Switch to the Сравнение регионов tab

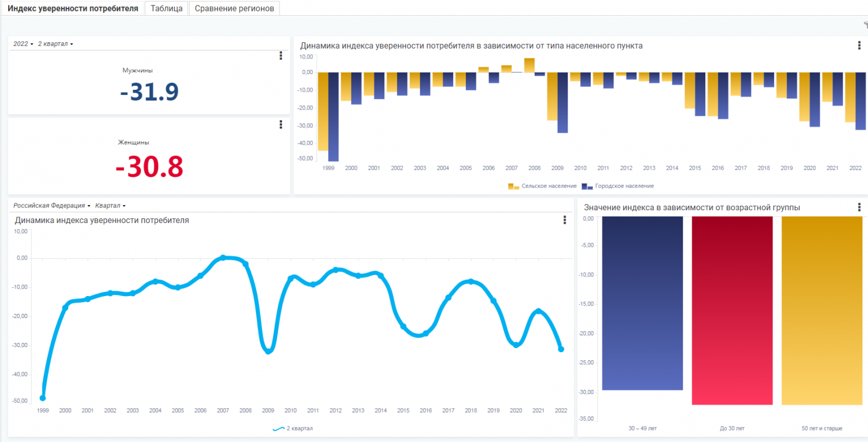(x=234, y=8)
